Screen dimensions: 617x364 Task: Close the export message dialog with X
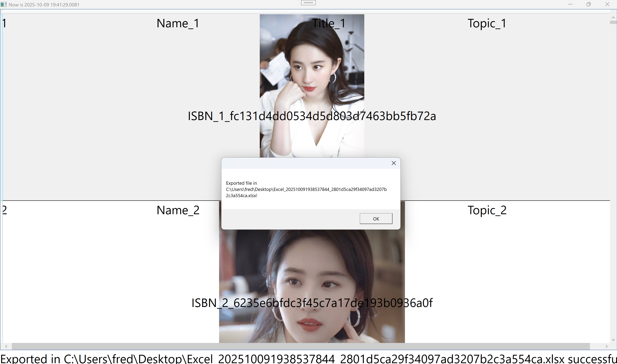[393, 163]
